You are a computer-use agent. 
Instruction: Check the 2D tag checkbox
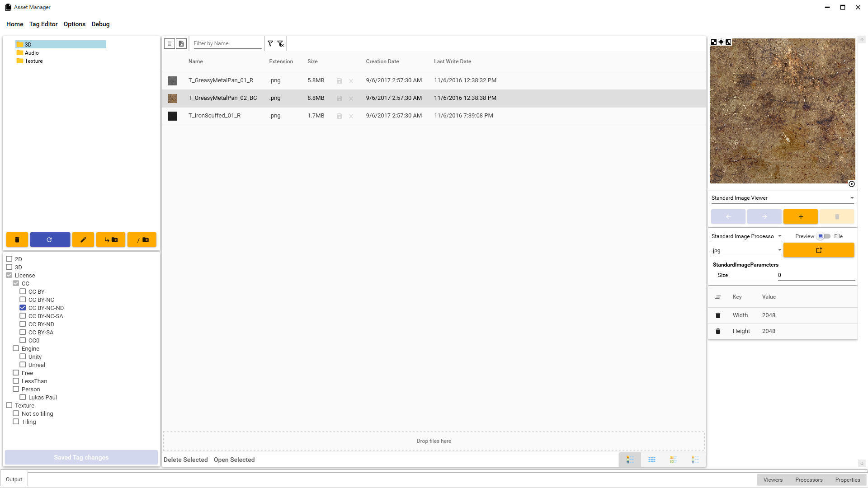pyautogui.click(x=9, y=259)
